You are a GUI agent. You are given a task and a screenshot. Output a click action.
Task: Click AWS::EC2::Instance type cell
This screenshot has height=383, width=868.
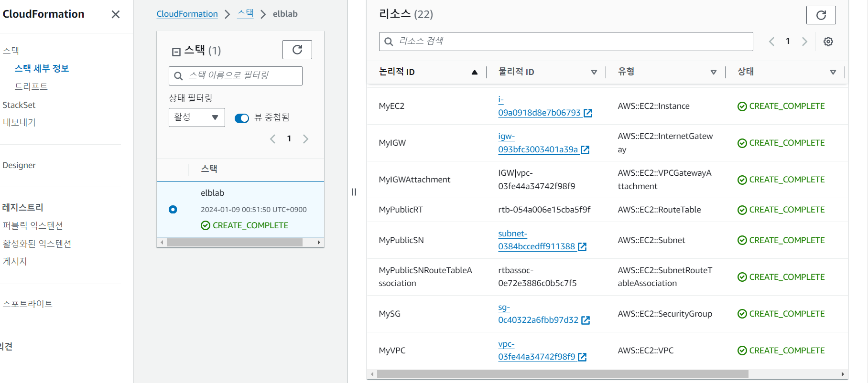653,106
